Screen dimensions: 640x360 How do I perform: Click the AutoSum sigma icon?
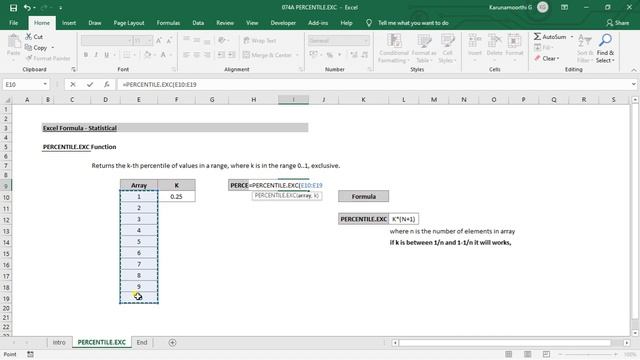537,37
